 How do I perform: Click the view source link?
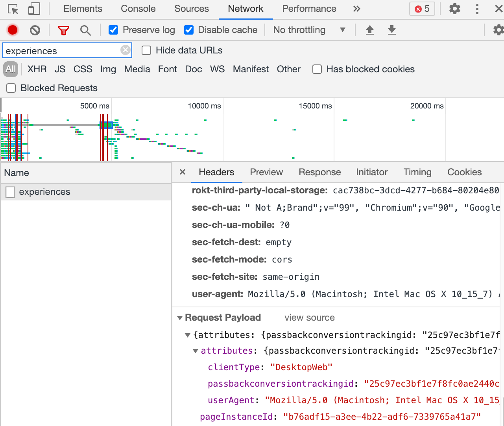(x=310, y=318)
